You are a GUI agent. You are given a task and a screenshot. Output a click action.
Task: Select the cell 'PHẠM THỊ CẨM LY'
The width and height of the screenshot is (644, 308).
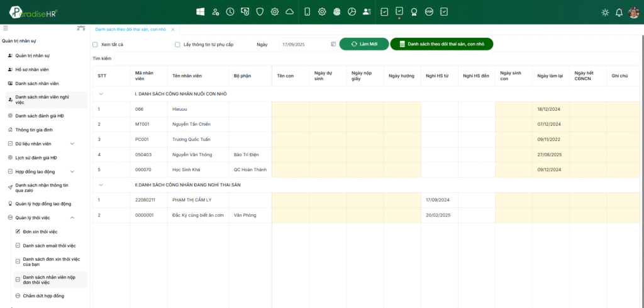[x=198, y=200]
